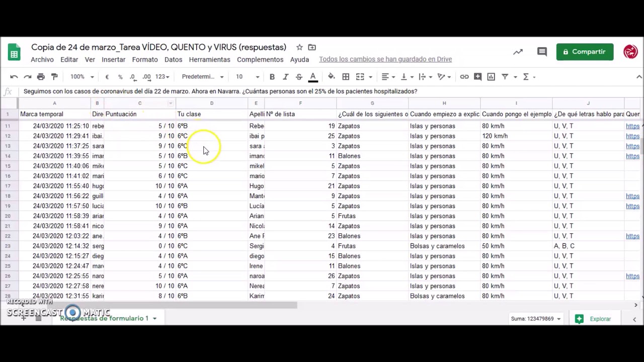Click the Explorar button
This screenshot has height=362, width=644.
[x=594, y=319]
